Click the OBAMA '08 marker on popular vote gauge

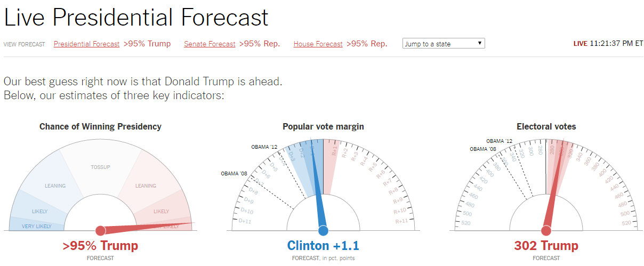pyautogui.click(x=234, y=173)
